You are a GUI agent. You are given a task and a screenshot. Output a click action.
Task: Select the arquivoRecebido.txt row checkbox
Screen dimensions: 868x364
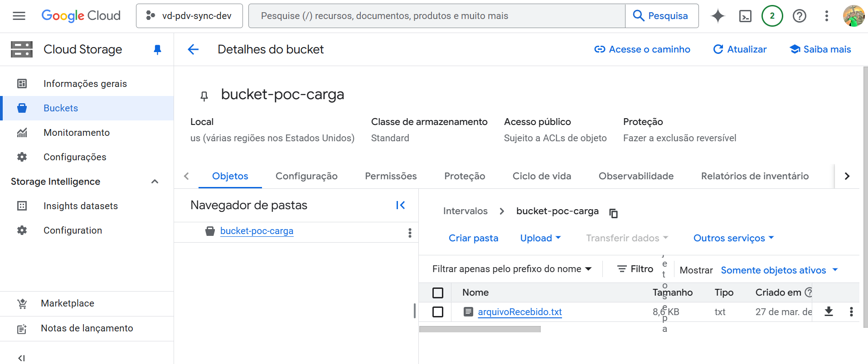438,312
